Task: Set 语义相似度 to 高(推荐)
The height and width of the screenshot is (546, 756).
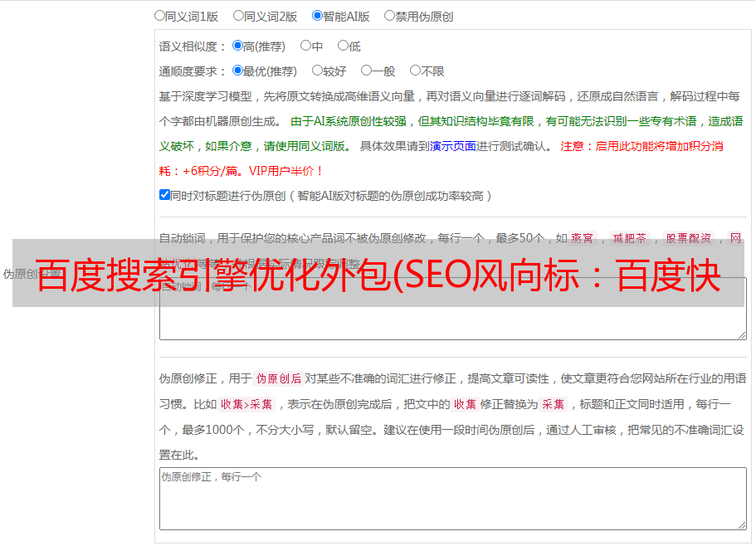Action: [237, 46]
